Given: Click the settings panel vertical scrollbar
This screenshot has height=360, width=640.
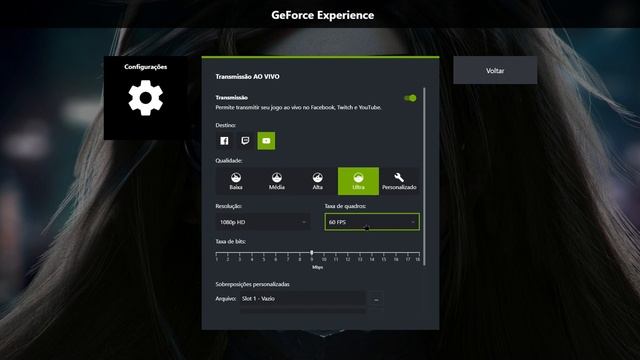Looking at the screenshot, I should 424,176.
